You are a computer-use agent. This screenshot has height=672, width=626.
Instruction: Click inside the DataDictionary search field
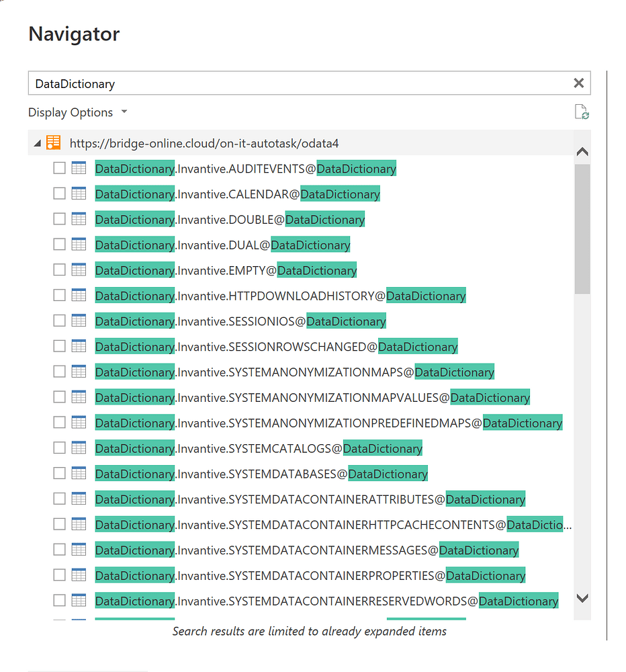tap(202, 83)
